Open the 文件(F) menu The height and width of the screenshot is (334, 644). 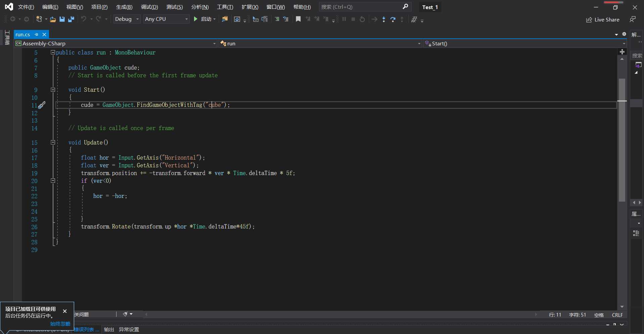26,7
